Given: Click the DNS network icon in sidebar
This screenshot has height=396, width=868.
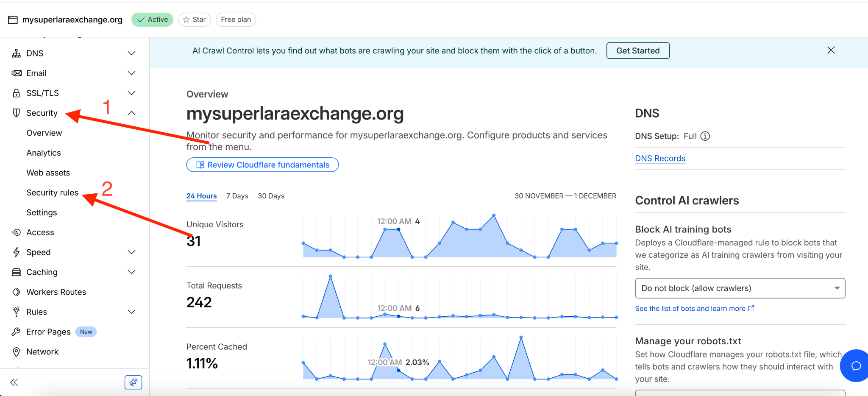Looking at the screenshot, I should click(x=16, y=53).
